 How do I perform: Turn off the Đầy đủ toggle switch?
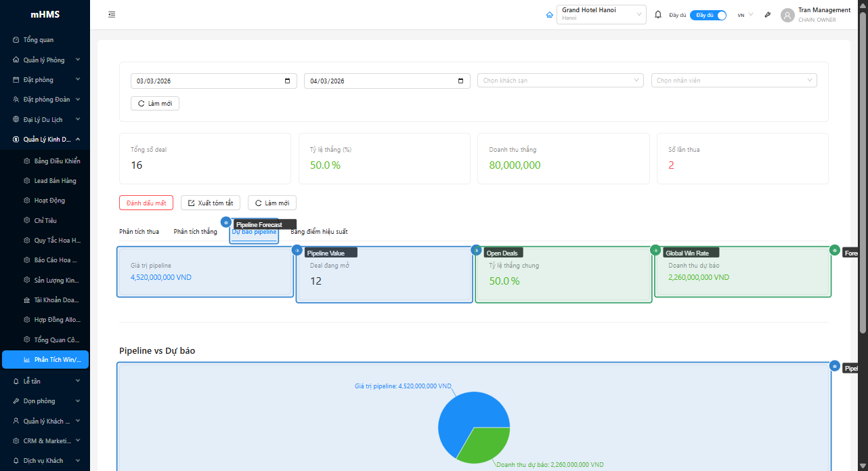(708, 14)
